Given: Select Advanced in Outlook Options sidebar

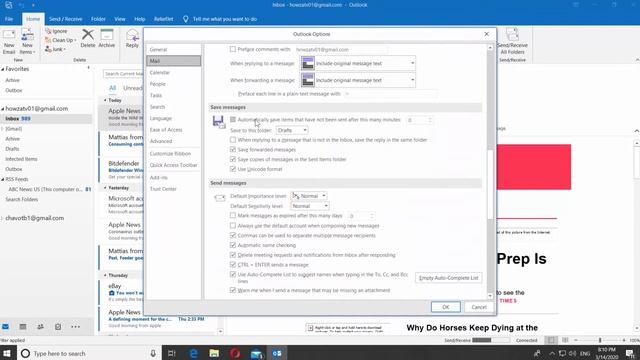Looking at the screenshot, I should (x=173, y=141).
